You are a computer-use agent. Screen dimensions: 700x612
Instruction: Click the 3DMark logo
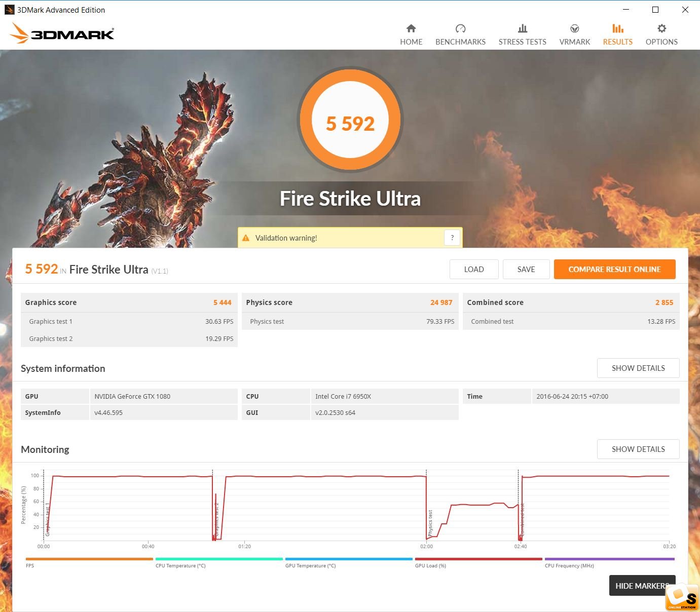pos(62,33)
